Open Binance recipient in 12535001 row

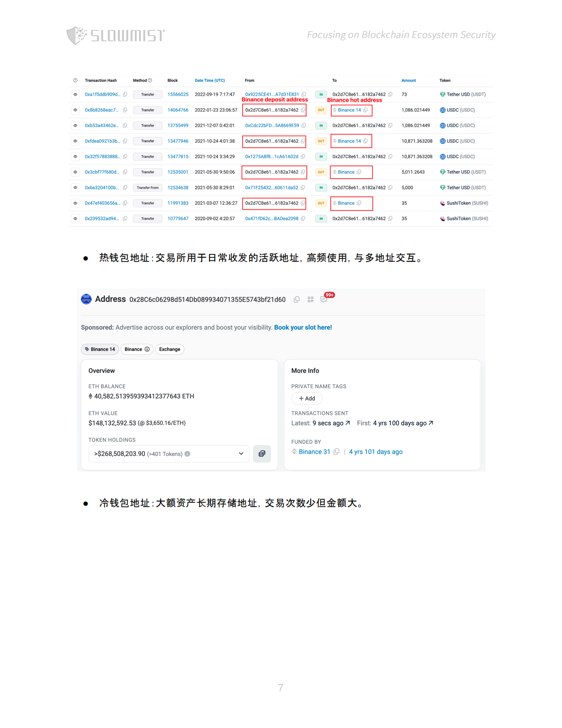click(346, 172)
